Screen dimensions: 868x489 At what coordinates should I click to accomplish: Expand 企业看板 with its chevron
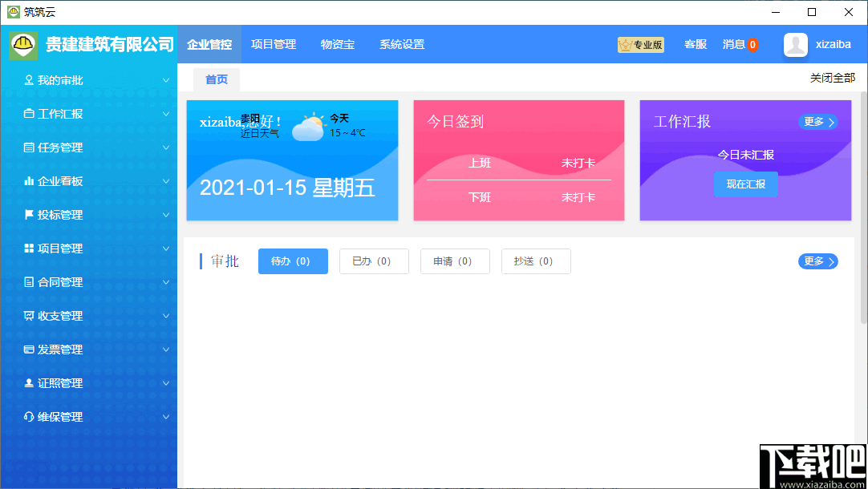[165, 181]
